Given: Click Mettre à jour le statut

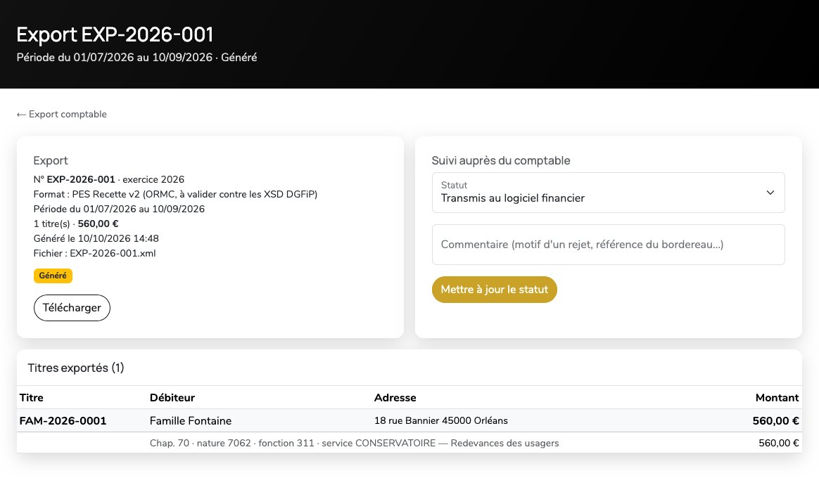Looking at the screenshot, I should (x=494, y=290).
